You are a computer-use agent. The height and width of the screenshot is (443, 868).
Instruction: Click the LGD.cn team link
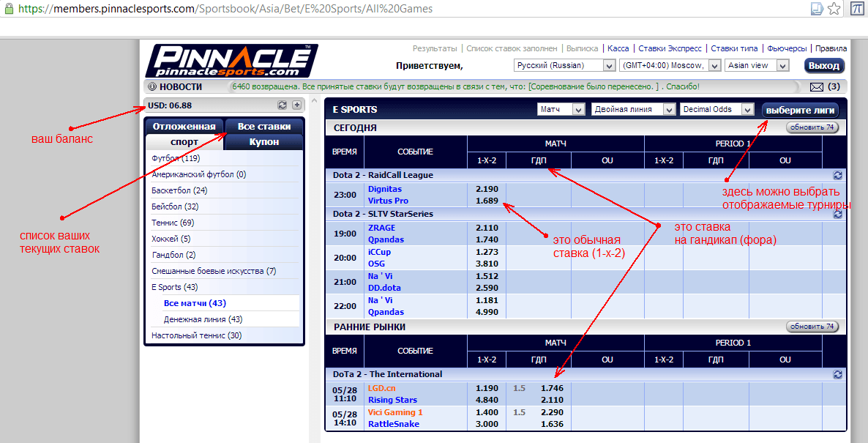pos(381,388)
